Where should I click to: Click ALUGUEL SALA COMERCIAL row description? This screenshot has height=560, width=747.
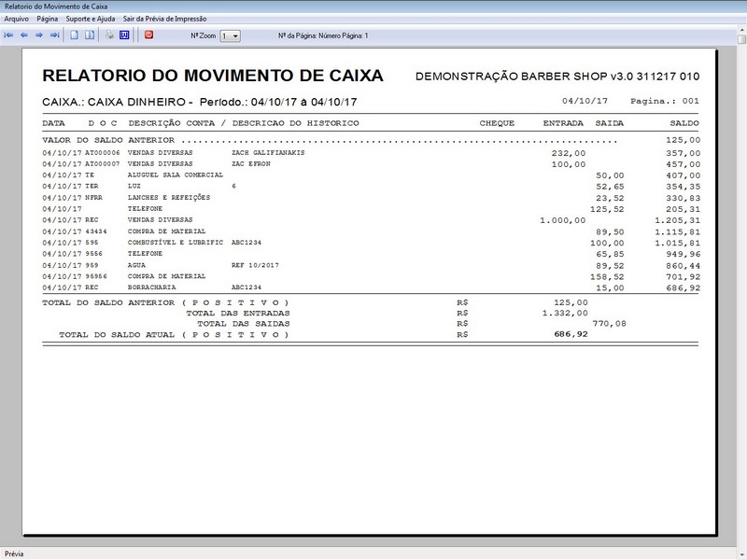(x=176, y=175)
